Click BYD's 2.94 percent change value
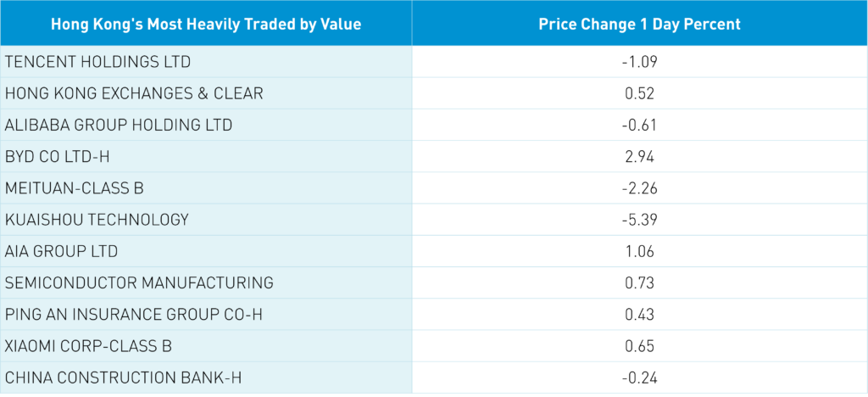This screenshot has width=868, height=397. pos(639,157)
